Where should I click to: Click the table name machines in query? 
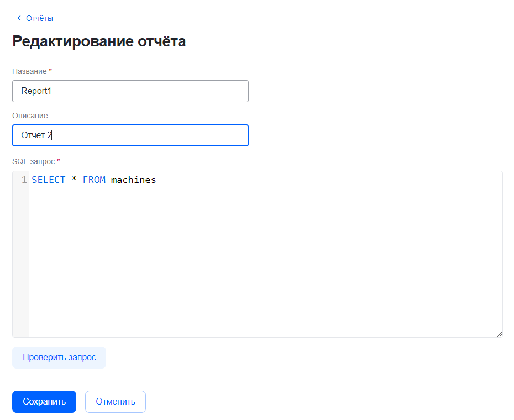134,180
